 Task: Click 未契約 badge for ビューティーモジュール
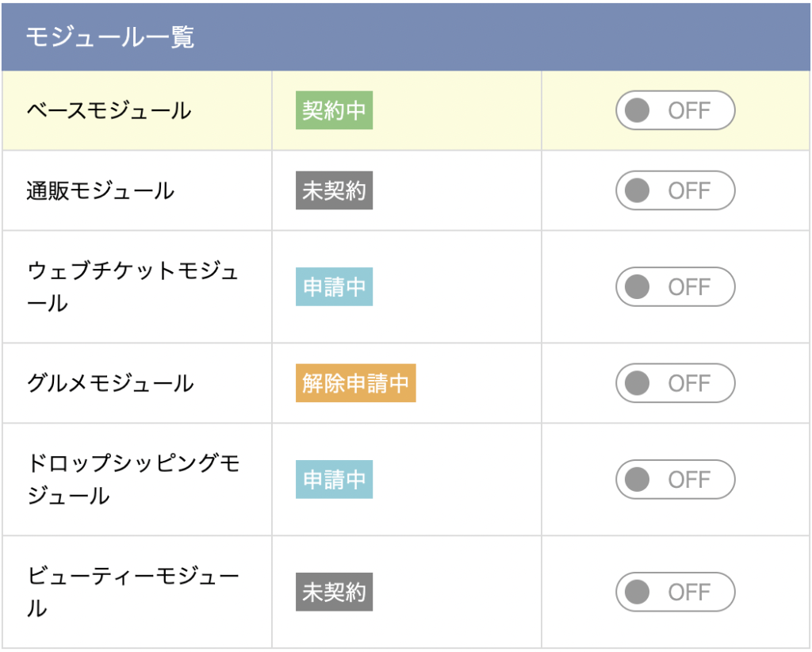334,592
